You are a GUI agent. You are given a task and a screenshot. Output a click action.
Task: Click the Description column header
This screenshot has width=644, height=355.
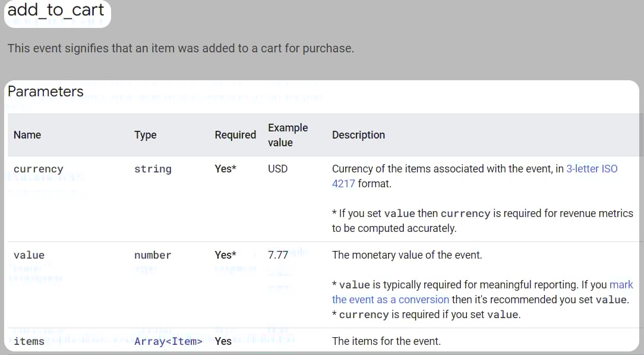click(358, 135)
